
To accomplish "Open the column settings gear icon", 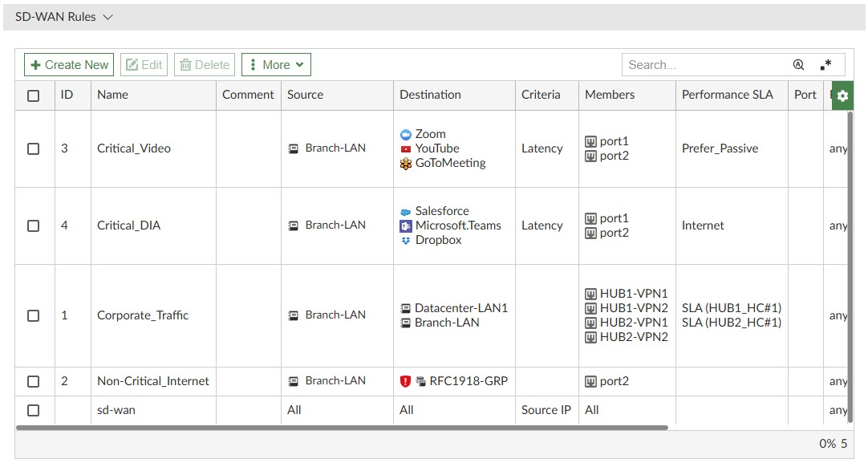I will (841, 95).
